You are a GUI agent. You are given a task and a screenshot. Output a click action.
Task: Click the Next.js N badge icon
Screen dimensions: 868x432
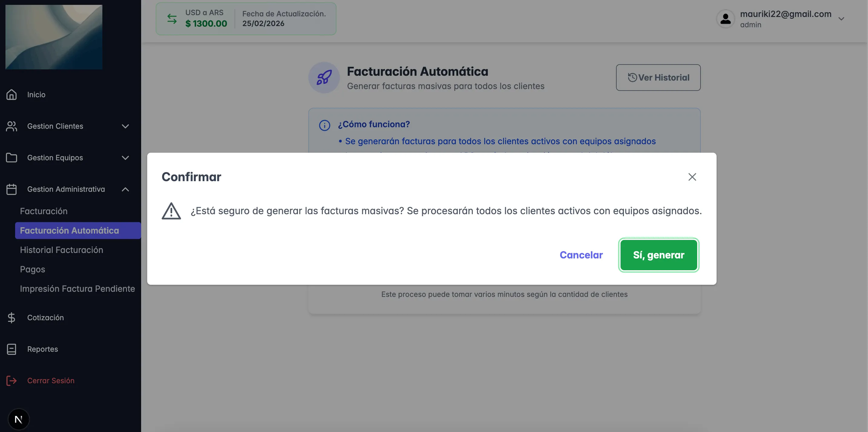[18, 419]
